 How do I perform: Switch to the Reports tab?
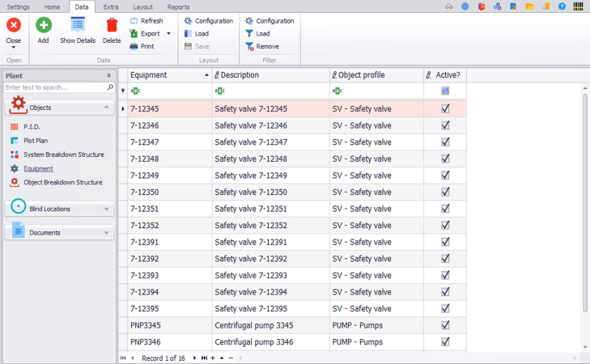click(x=178, y=6)
